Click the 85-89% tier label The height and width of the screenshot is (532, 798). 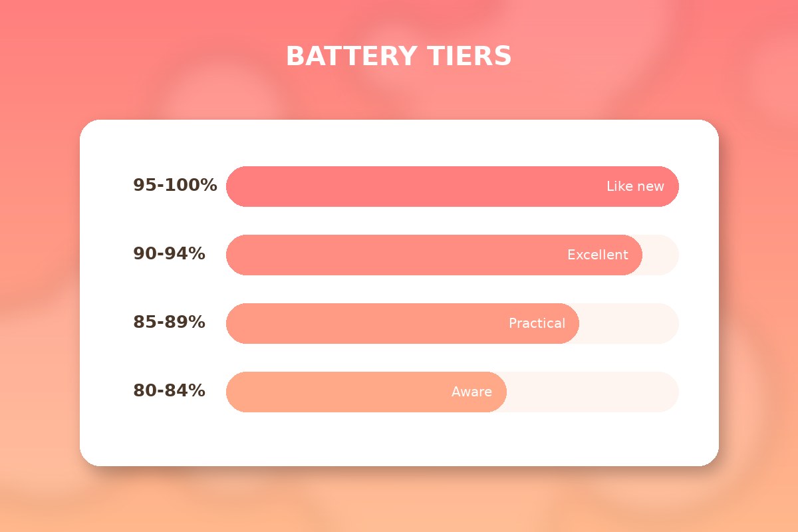pyautogui.click(x=169, y=323)
